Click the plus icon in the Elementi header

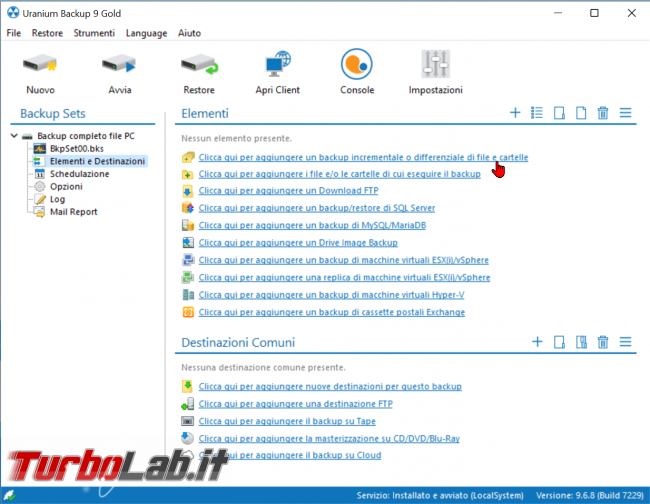tap(515, 113)
